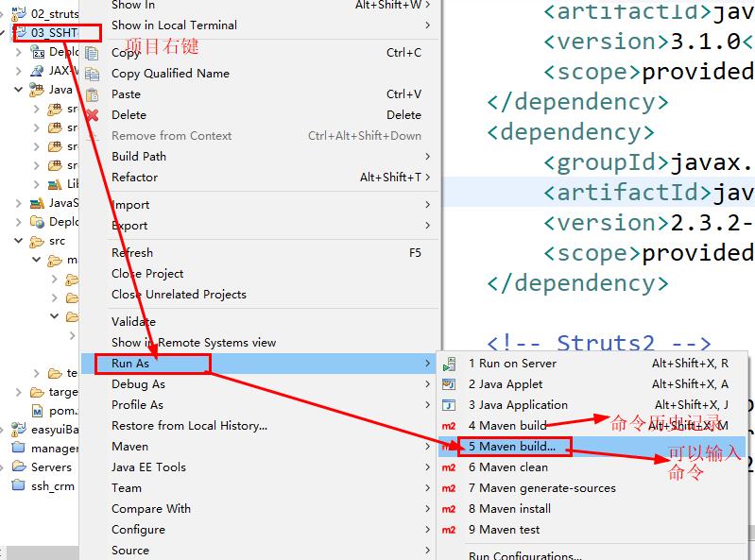Viewport: 755px width, 560px height.
Task: Click the target folder icon
Action: (x=37, y=392)
